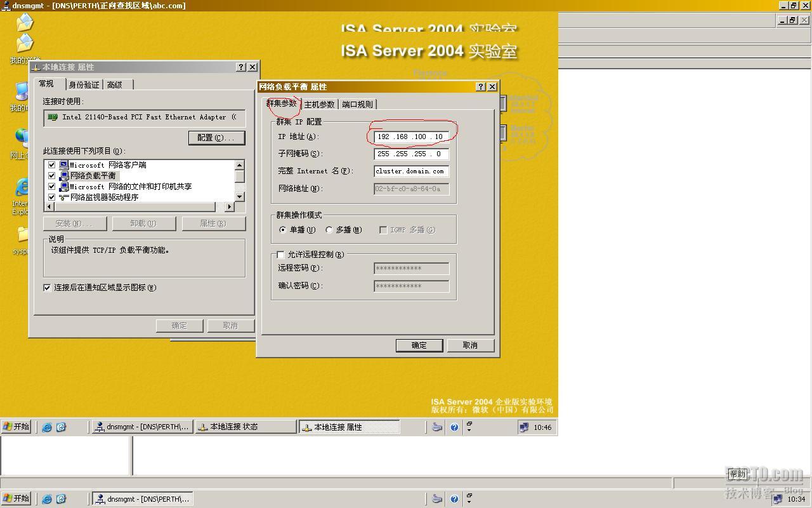812x508 pixels.
Task: Uncheck the Microsoft 网络客户端 checkbox
Action: point(51,165)
